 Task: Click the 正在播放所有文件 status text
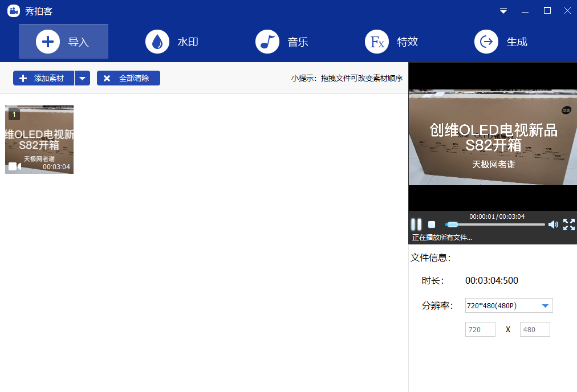(442, 238)
